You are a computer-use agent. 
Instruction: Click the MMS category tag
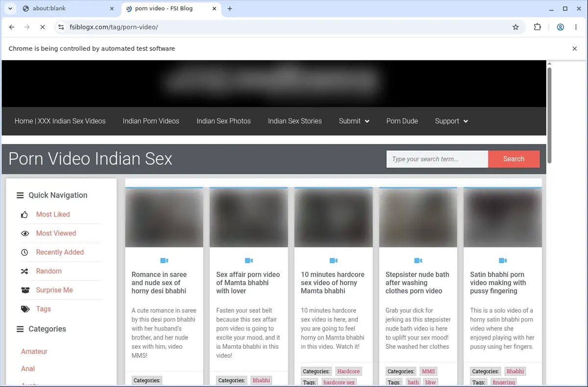pyautogui.click(x=428, y=371)
